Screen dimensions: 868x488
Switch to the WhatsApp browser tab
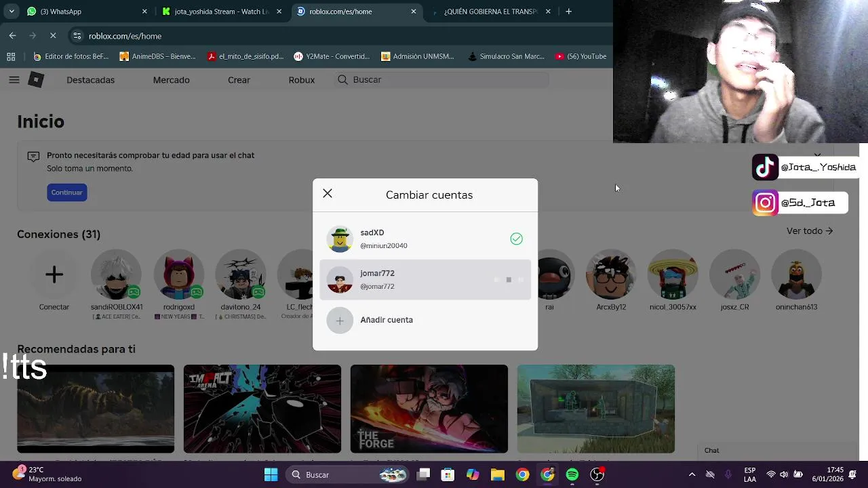(87, 12)
